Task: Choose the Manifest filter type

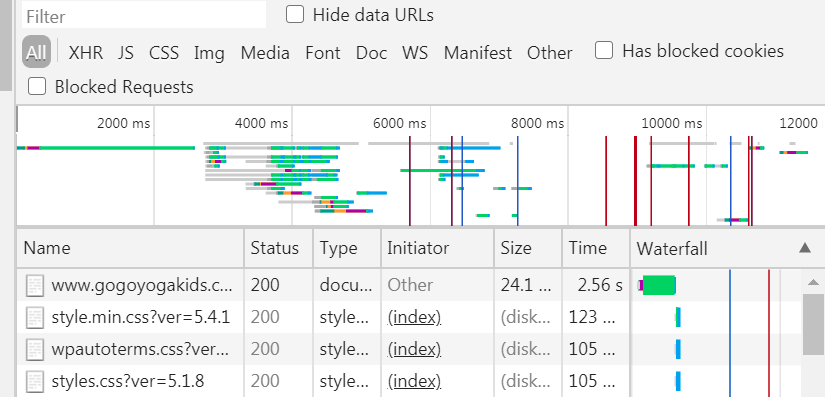Action: (478, 53)
